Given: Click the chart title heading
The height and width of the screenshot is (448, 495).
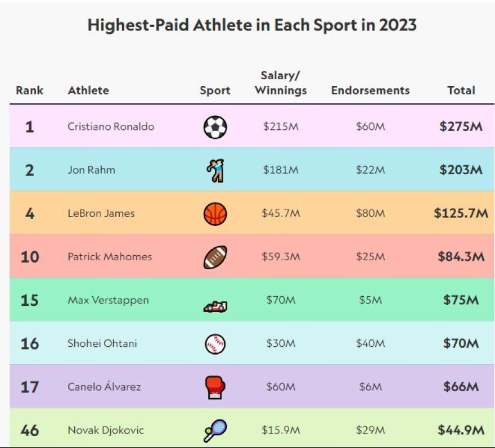Looking at the screenshot, I should coord(252,26).
